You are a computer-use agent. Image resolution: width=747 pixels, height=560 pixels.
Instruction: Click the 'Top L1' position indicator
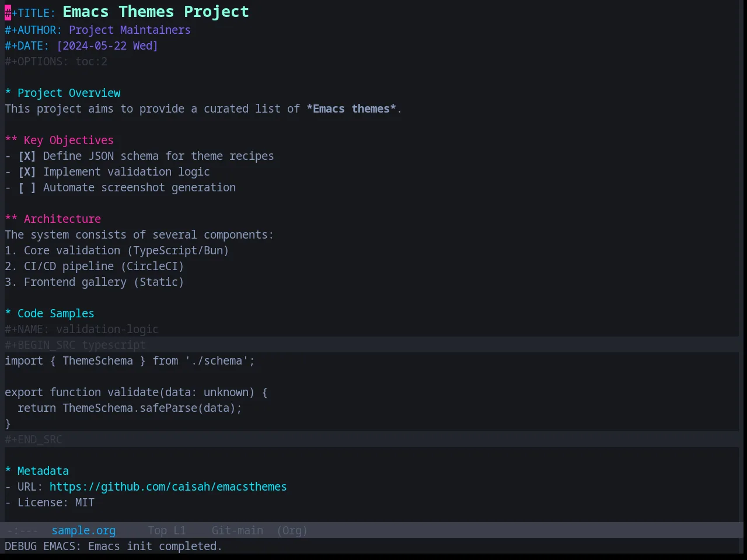(x=166, y=530)
